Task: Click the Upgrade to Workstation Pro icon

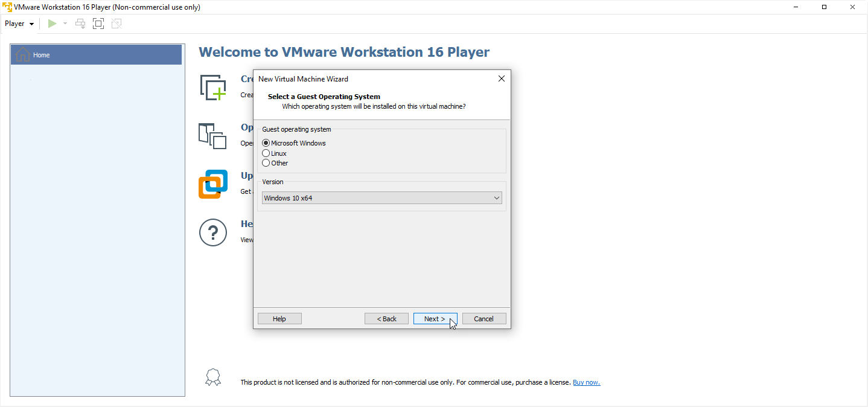Action: pos(213,184)
